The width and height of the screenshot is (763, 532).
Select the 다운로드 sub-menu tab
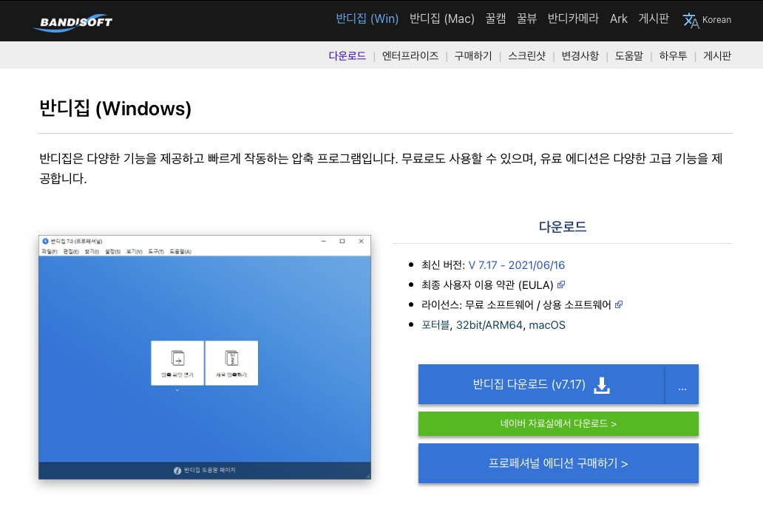click(347, 56)
